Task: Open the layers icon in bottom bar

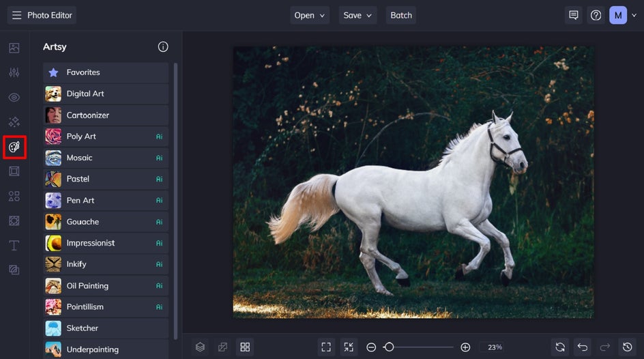Action: point(200,347)
